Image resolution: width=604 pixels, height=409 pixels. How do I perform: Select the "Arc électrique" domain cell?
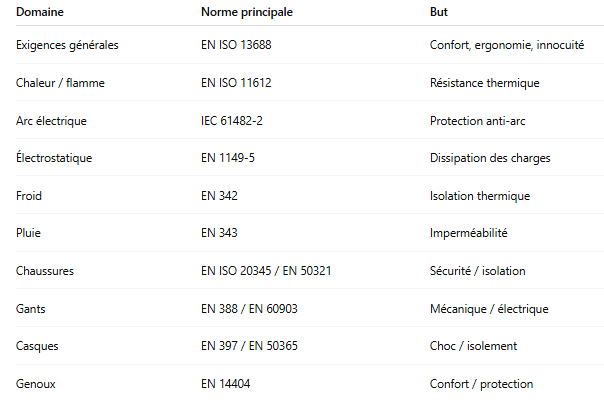tap(52, 121)
